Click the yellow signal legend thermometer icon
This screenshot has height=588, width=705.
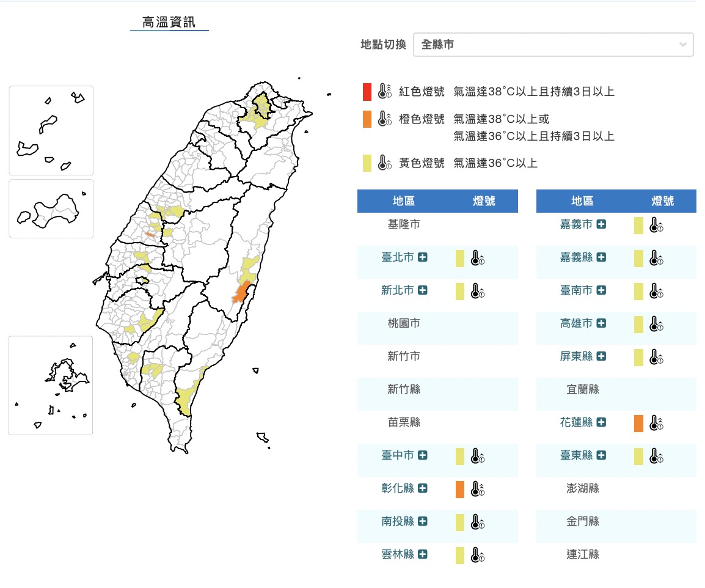pos(384,163)
